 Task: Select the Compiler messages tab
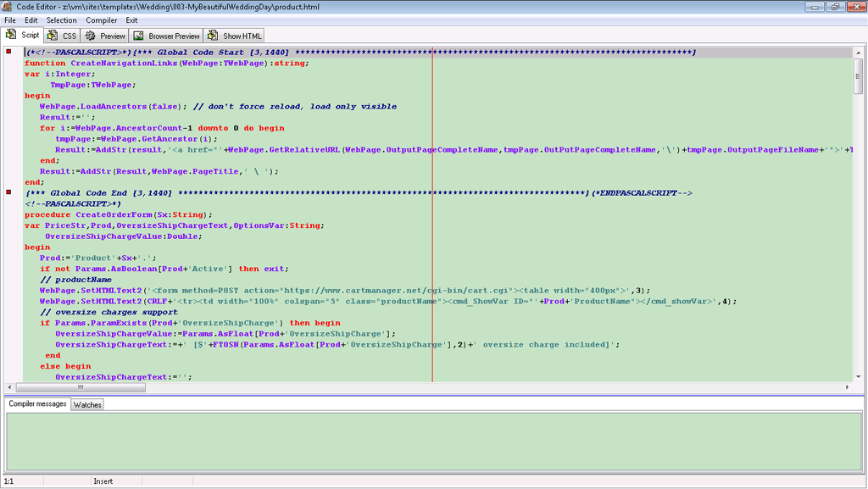pyautogui.click(x=37, y=404)
